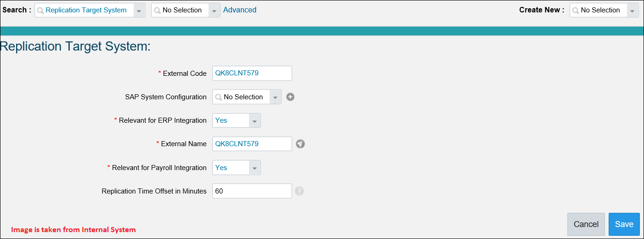Save the Replication Target System
The image size is (644, 239).
624,224
